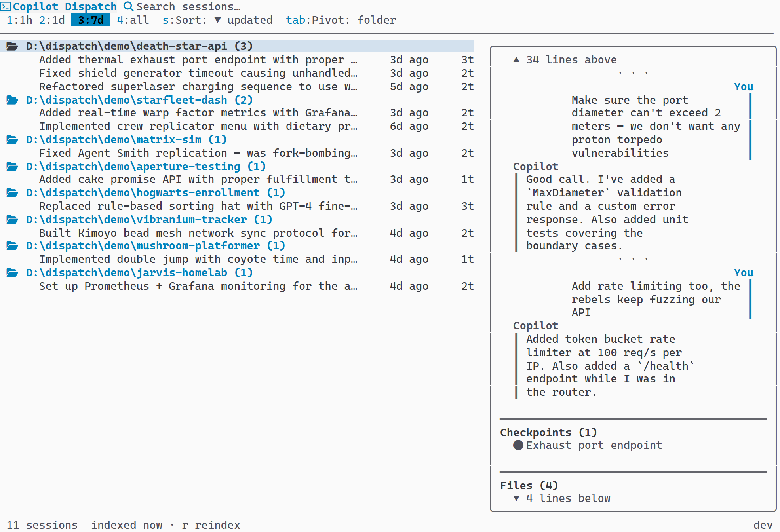Viewport: 780px width, 532px height.
Task: Open the death-star-api folder icon
Action: coord(12,46)
